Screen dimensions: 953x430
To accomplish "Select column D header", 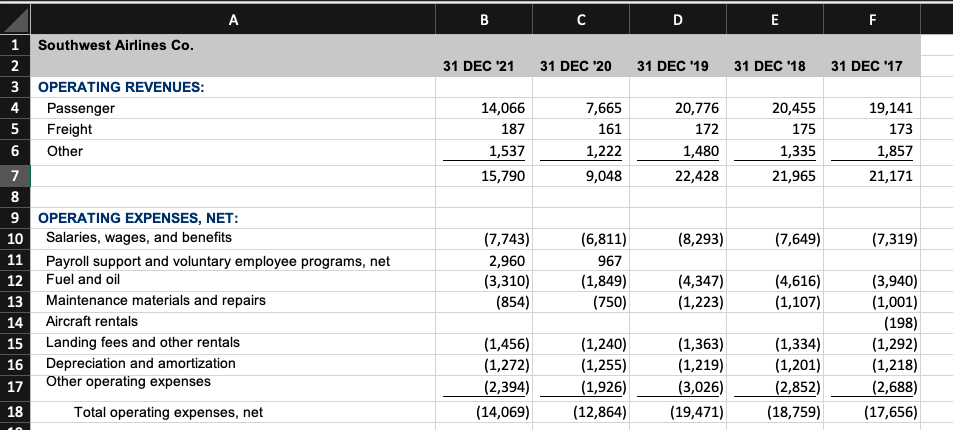I will [x=678, y=19].
